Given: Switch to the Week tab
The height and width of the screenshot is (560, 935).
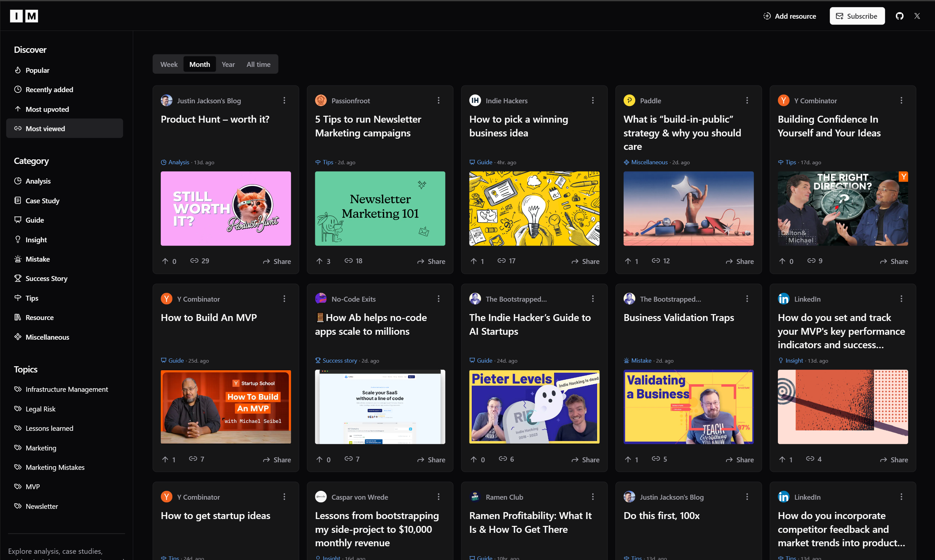Looking at the screenshot, I should coord(169,64).
